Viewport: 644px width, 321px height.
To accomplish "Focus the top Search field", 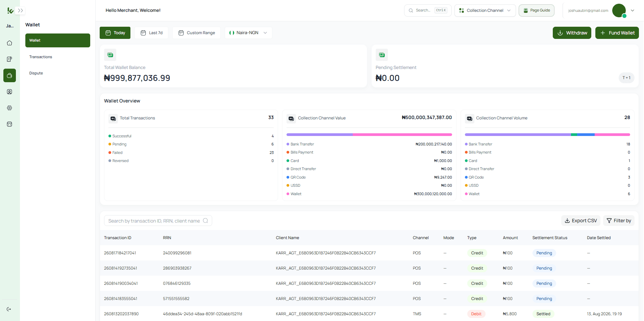I will pyautogui.click(x=428, y=10).
